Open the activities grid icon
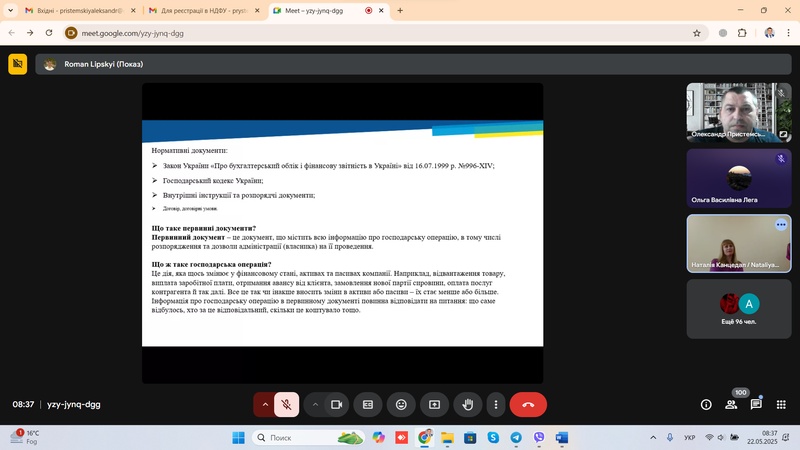This screenshot has height=450, width=800. point(781,405)
